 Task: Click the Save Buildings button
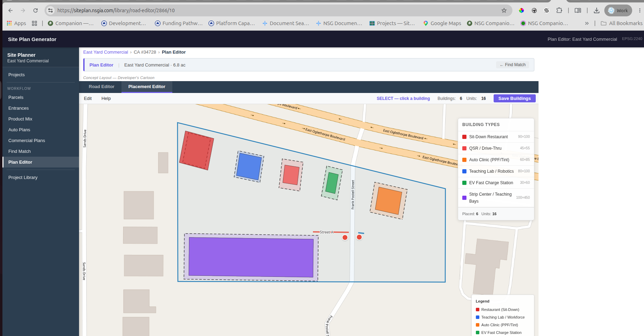point(515,99)
